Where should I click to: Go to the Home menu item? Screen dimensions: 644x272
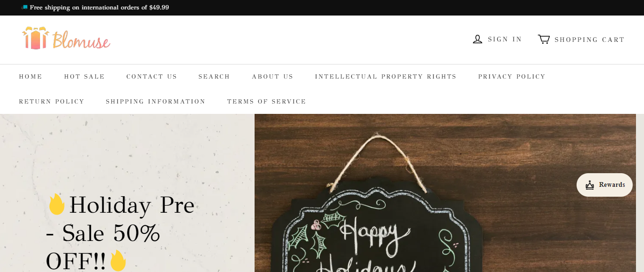point(31,77)
